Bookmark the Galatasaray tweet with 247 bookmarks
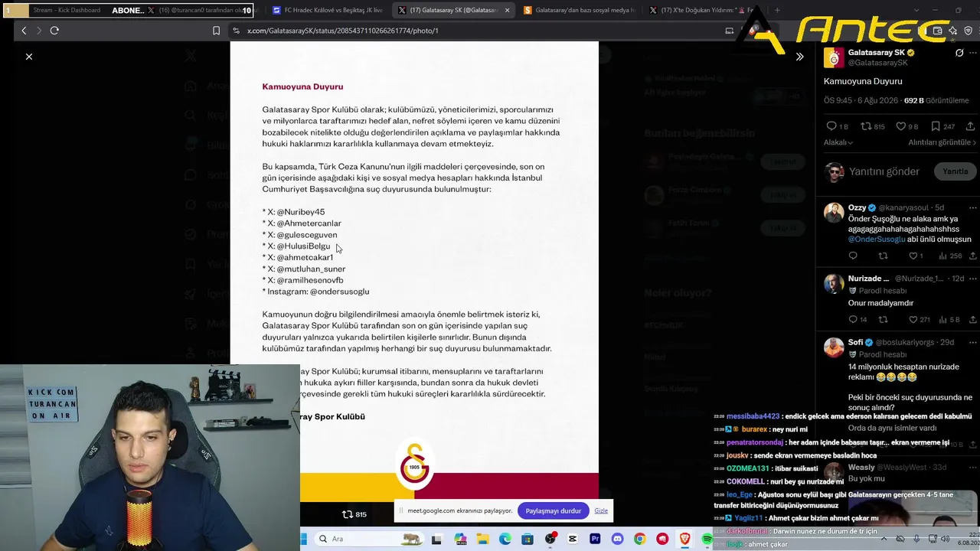The image size is (980, 551). point(936,126)
